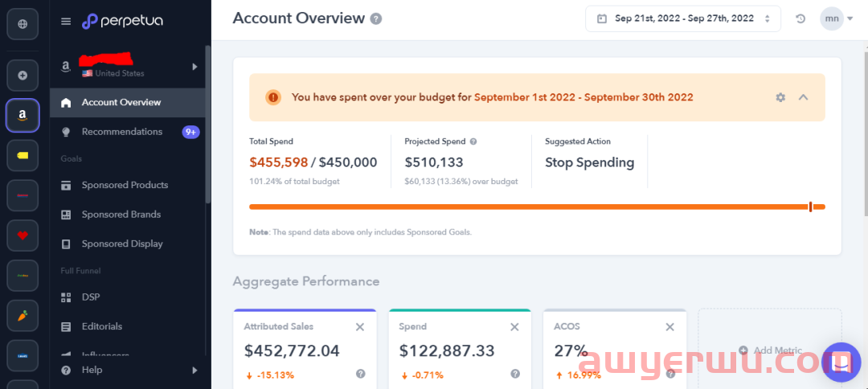Open the red heart icon in left rail

(x=23, y=235)
